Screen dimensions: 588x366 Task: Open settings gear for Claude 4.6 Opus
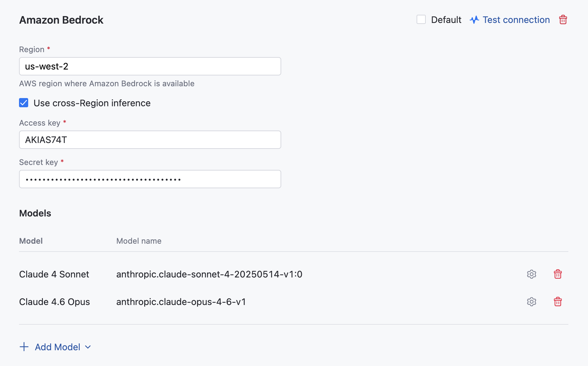click(x=531, y=302)
